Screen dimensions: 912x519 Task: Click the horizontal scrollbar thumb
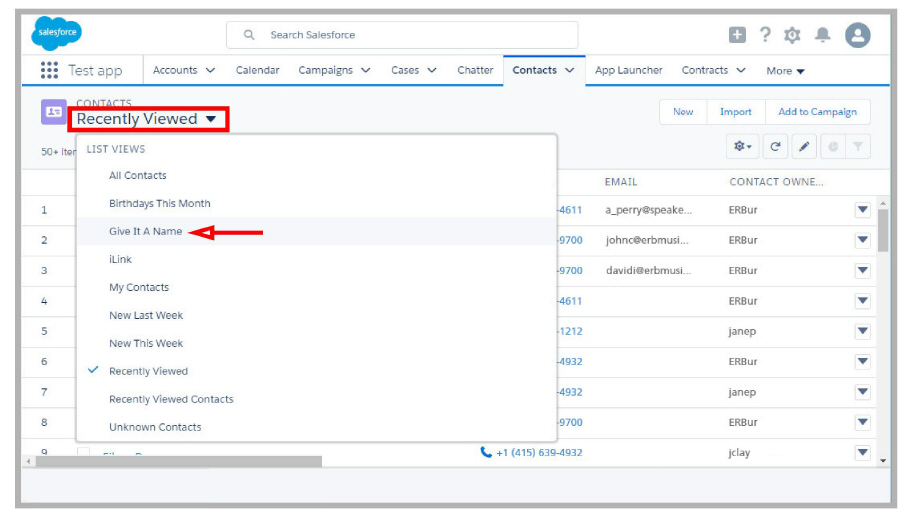[179, 461]
